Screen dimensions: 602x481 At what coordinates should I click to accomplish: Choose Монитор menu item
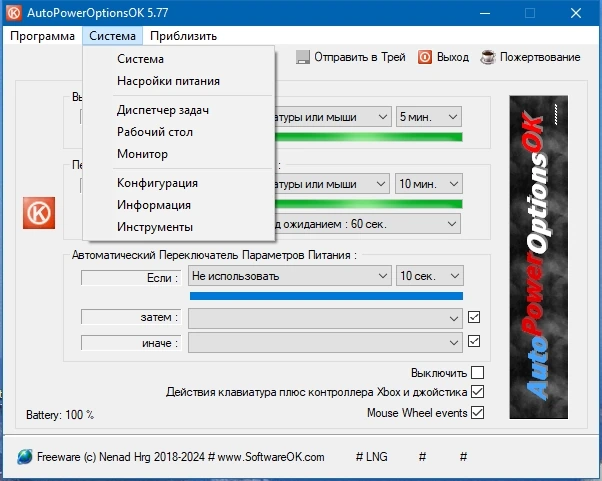[x=179, y=154]
